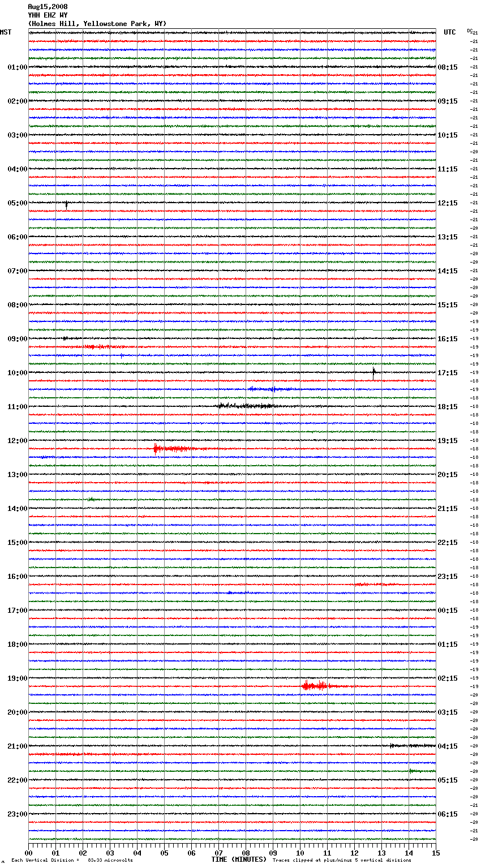Select the 09:00 MST time label
This screenshot has width=481, height=868.
point(17,339)
